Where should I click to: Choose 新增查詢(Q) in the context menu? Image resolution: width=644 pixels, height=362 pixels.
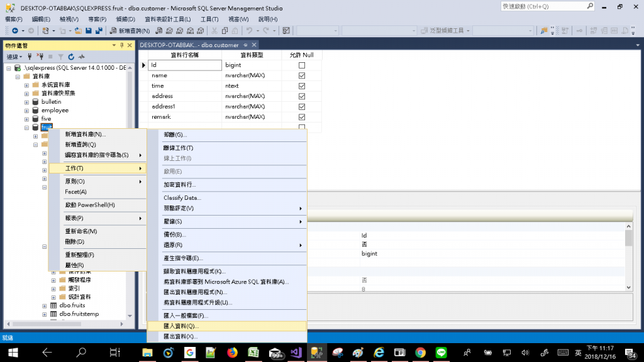(97, 145)
